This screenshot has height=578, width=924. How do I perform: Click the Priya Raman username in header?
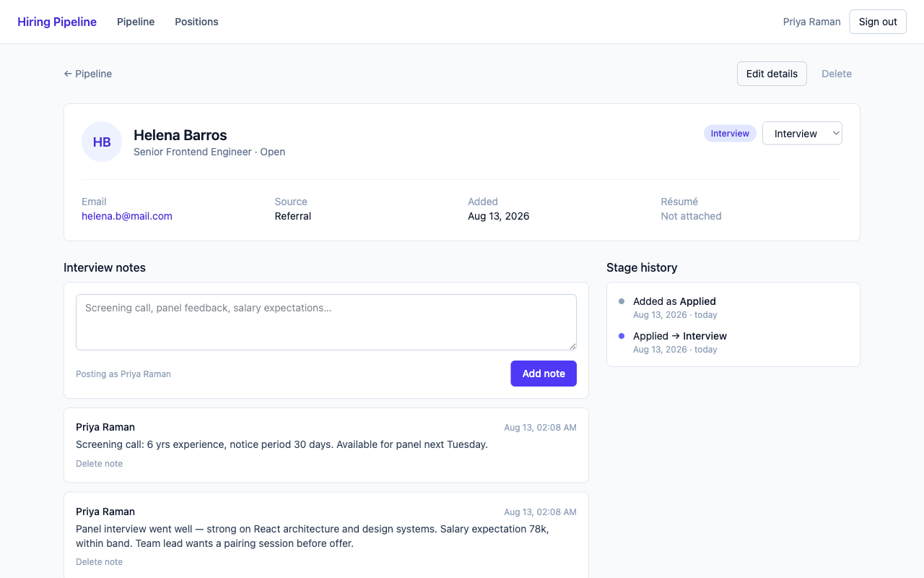[x=811, y=22]
